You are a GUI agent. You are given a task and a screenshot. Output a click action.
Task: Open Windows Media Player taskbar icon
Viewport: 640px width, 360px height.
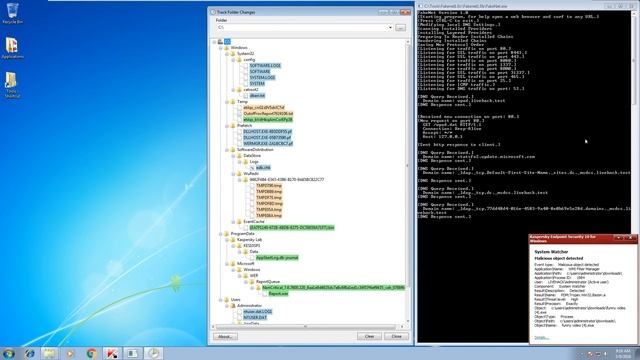pos(70,353)
